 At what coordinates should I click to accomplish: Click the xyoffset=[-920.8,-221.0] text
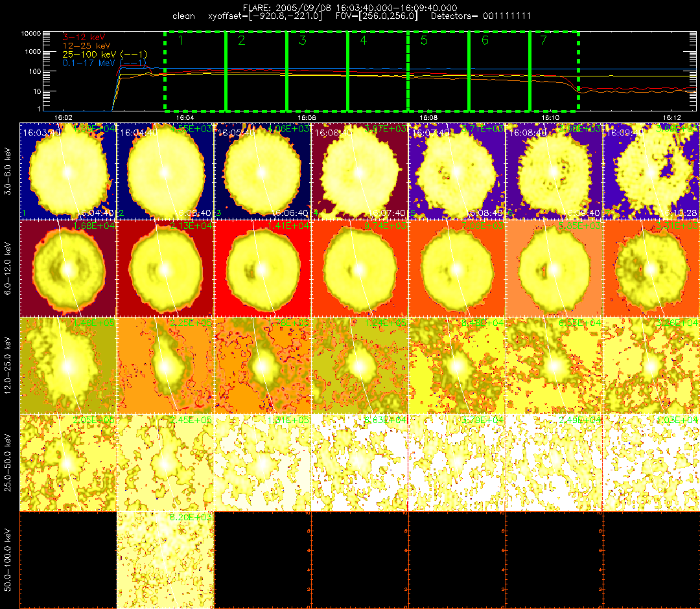265,16
